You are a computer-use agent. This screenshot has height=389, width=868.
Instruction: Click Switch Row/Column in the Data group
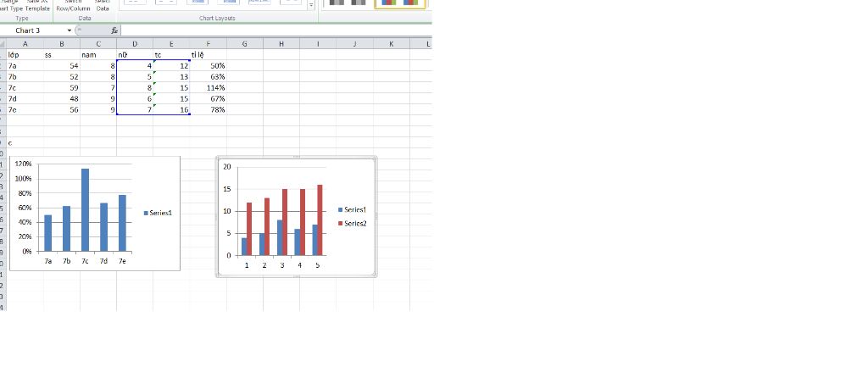coord(73,5)
